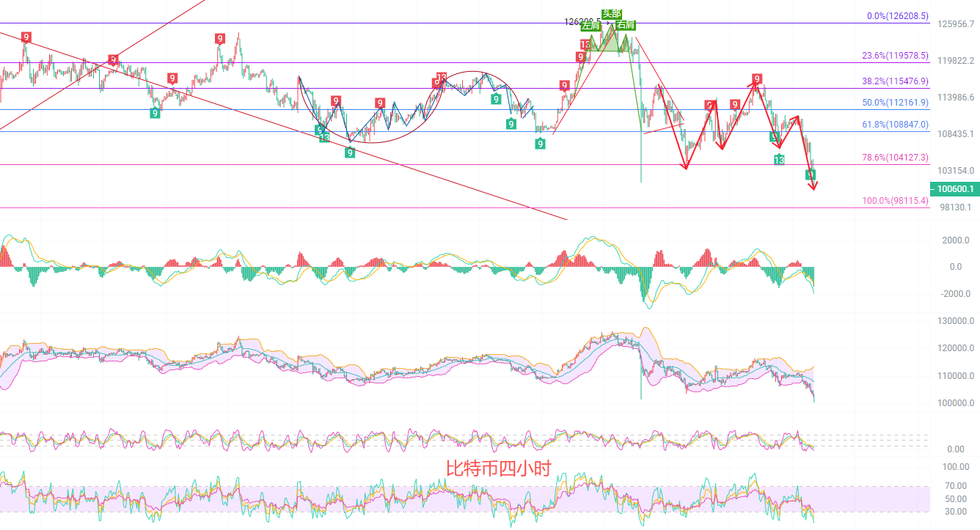
Task: Select the green 头部 head pattern label
Action: pyautogui.click(x=611, y=13)
